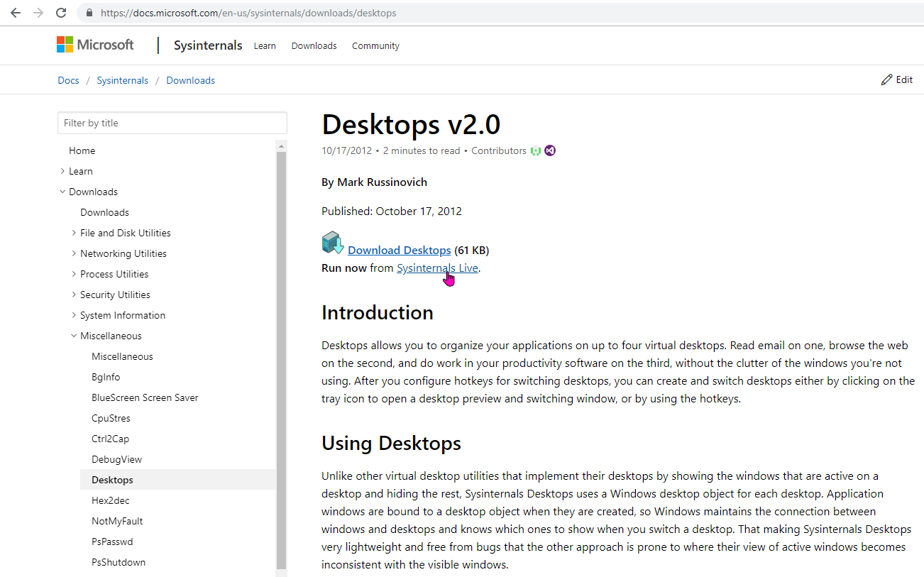Open the Sysinternals Live link
This screenshot has width=924, height=577.
pos(437,268)
